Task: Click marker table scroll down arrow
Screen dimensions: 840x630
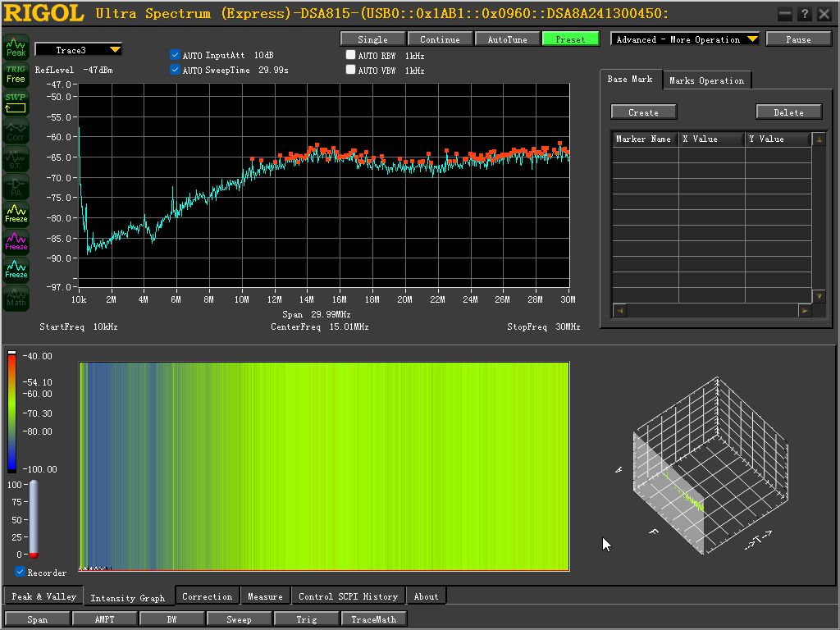Action: 819,296
